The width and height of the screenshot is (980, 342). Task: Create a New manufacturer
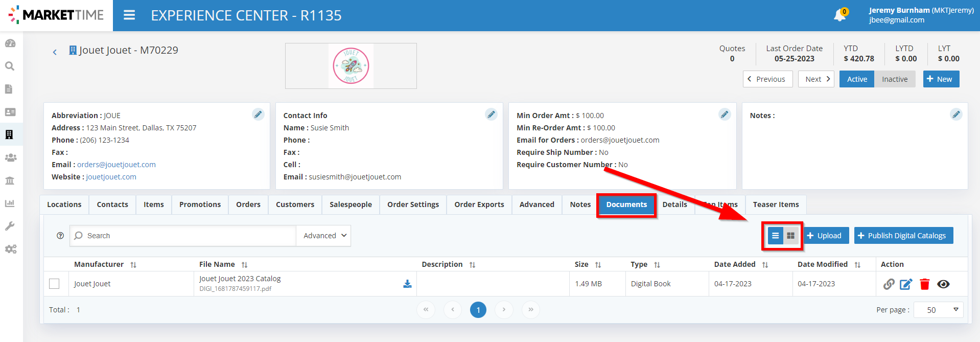[941, 79]
